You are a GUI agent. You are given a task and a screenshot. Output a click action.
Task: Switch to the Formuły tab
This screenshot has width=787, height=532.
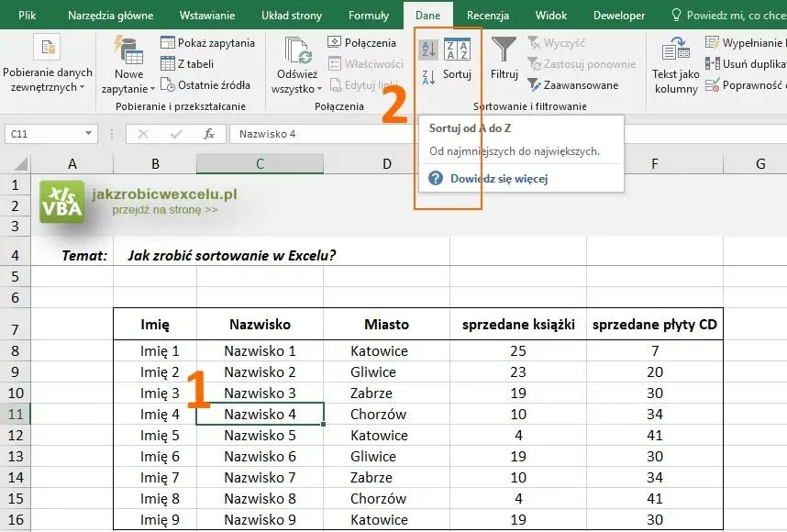369,15
